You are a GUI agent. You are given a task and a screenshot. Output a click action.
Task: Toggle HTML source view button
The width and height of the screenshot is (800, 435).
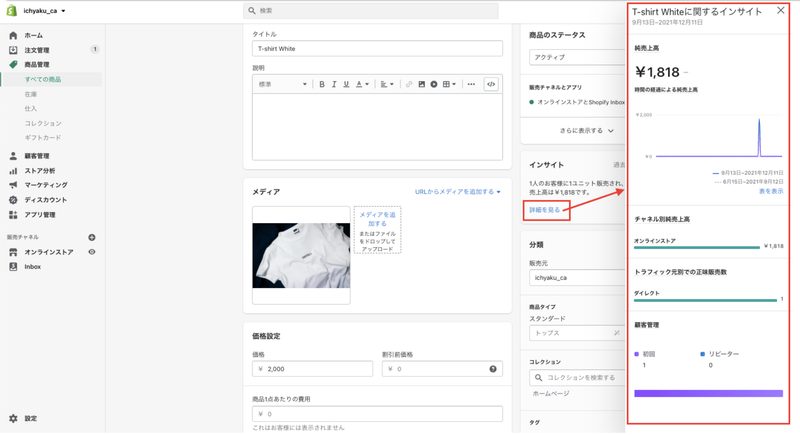(491, 84)
